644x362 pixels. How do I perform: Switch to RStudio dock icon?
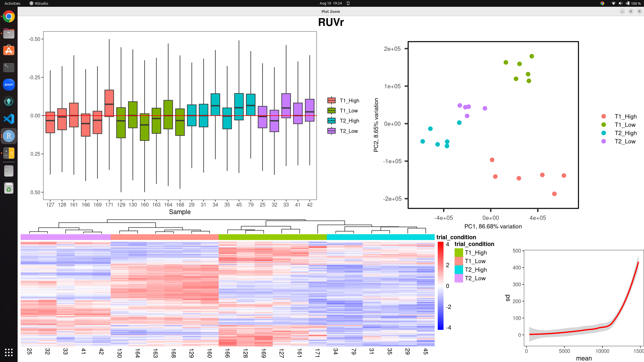(9, 136)
